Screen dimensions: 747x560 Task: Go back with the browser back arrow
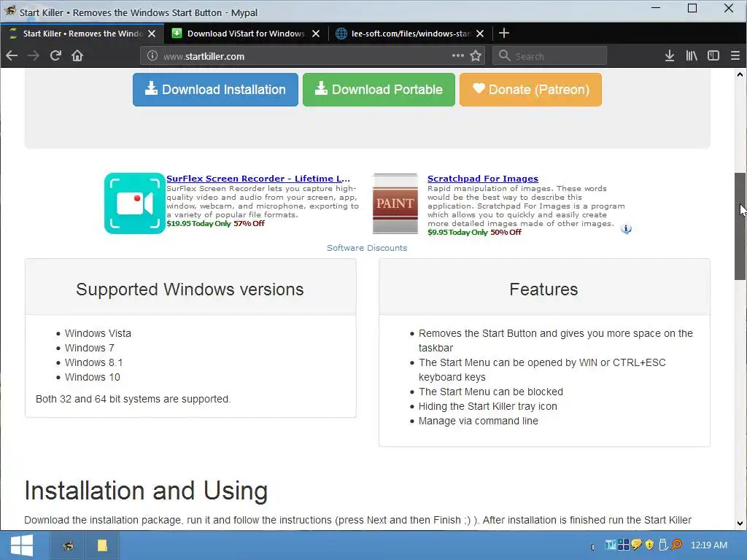(x=12, y=55)
